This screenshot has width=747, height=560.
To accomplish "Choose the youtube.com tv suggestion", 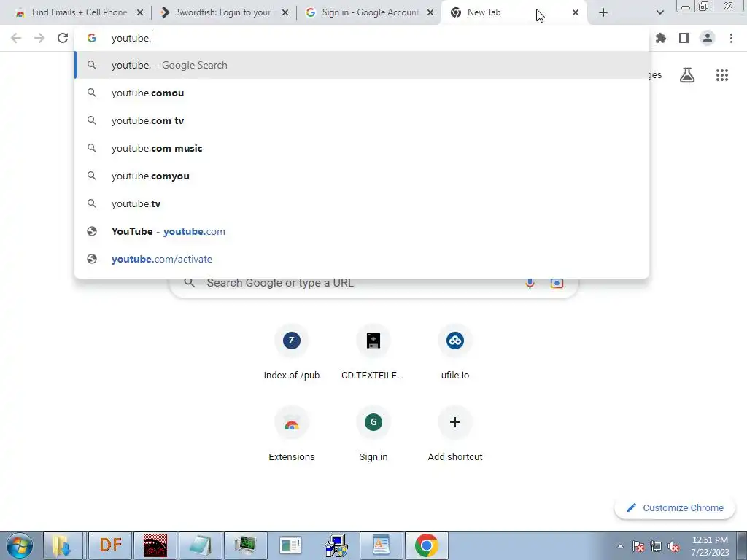I will pos(362,120).
